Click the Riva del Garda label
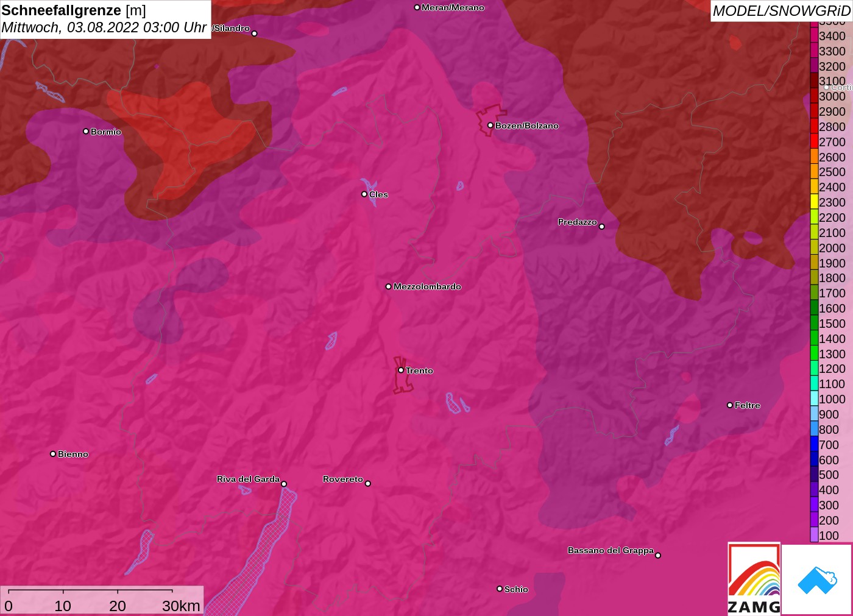 pos(248,479)
